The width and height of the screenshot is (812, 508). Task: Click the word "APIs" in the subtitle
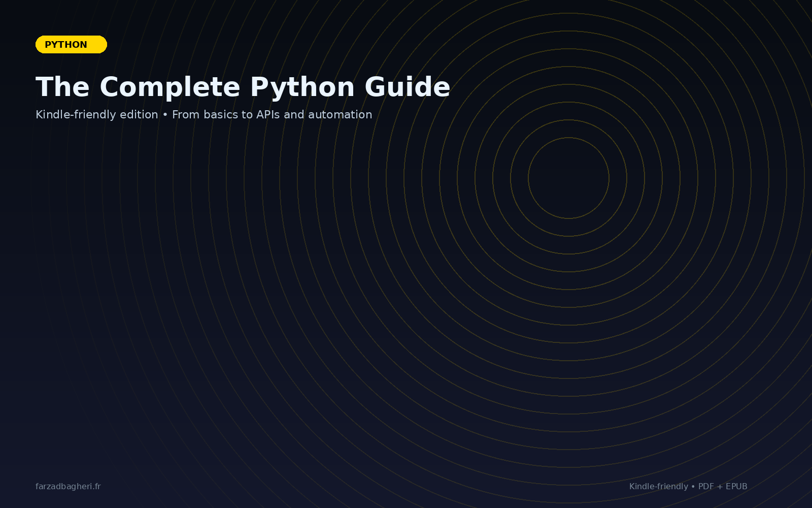tap(268, 115)
